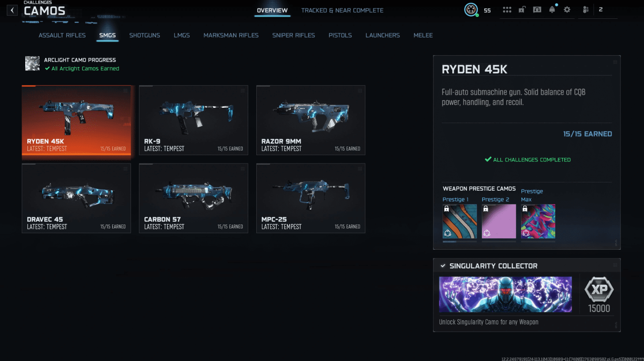
Task: Open the bundles headset icon
Action: (537, 9)
